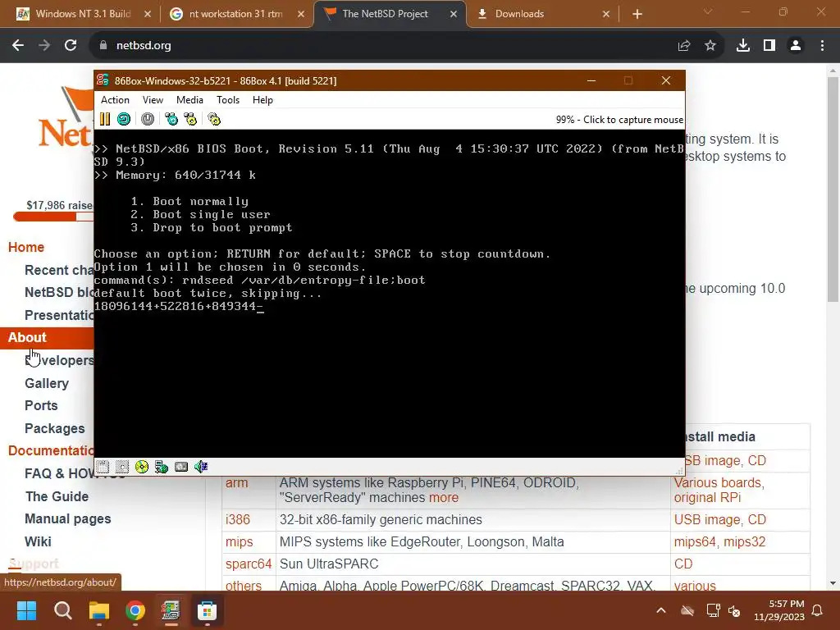Reload the netbsd.org page
840x630 pixels.
click(x=71, y=46)
